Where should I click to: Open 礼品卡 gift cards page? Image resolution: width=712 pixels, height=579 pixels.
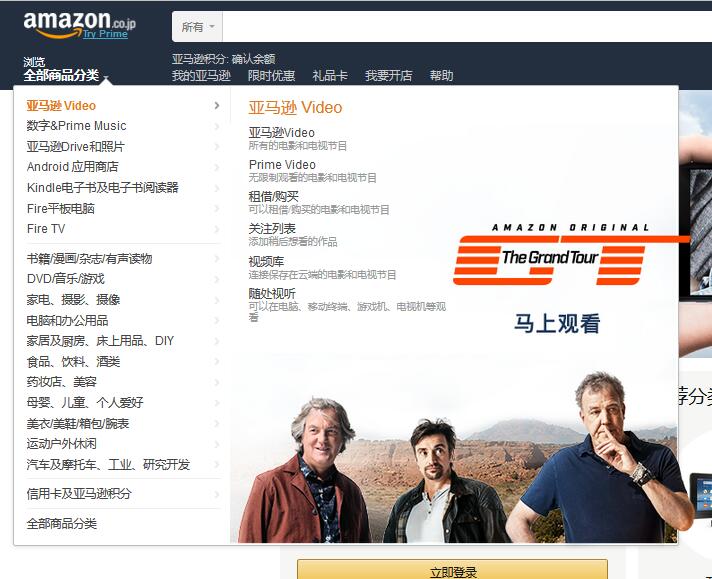click(330, 75)
